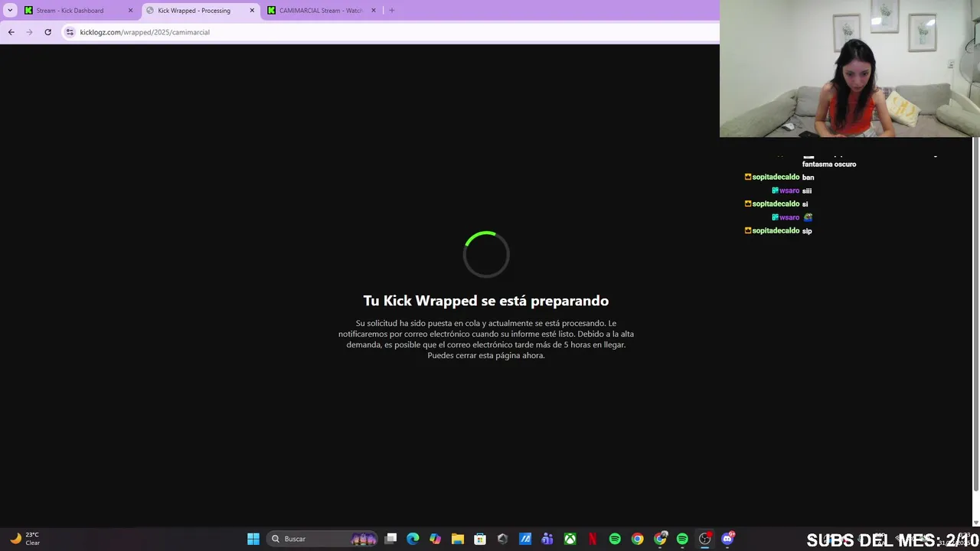Viewport: 980px width, 551px height.
Task: Click sopitadecaldo's 'ban' chat message
Action: pos(808,178)
